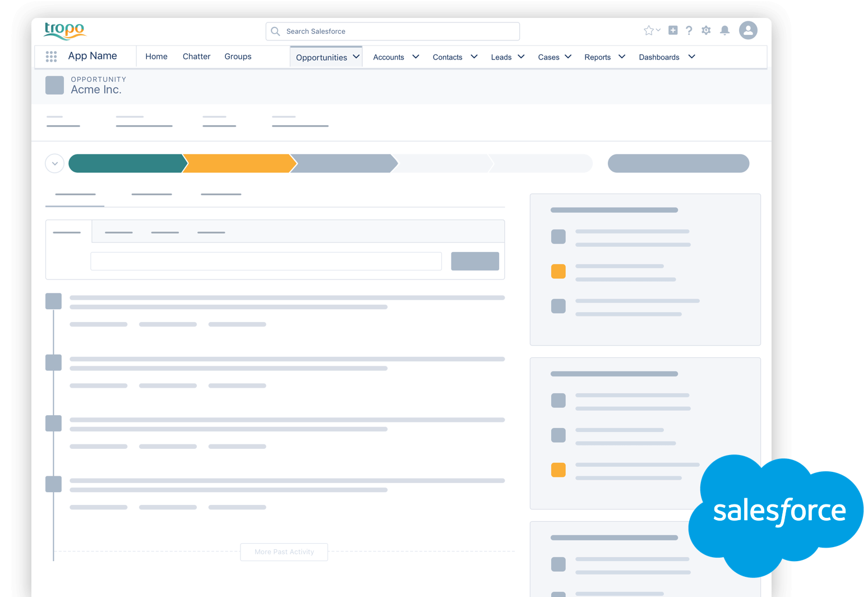Open the App Launcher grid icon
Screen dimensions: 868x597
coord(51,56)
